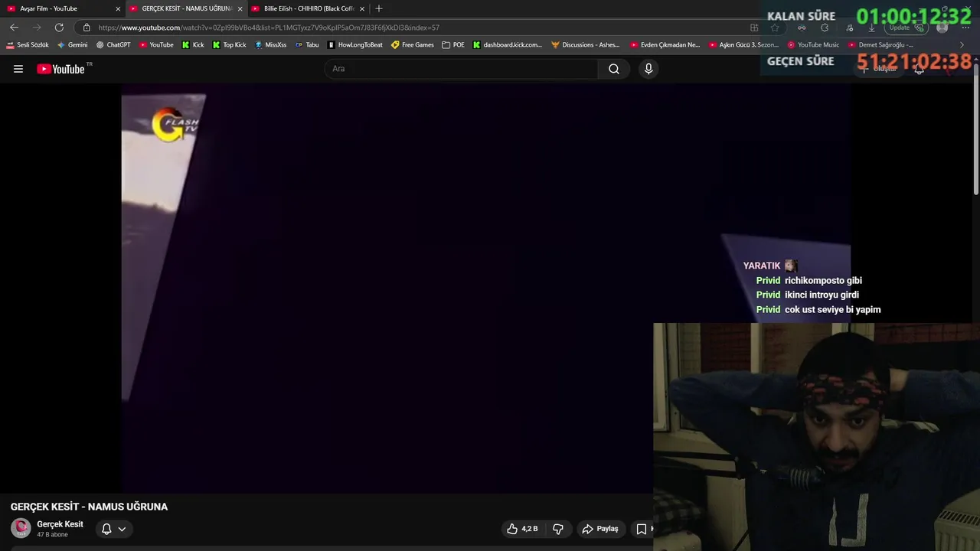Open the Free Games bookmark
The height and width of the screenshot is (551, 980).
coord(413,45)
